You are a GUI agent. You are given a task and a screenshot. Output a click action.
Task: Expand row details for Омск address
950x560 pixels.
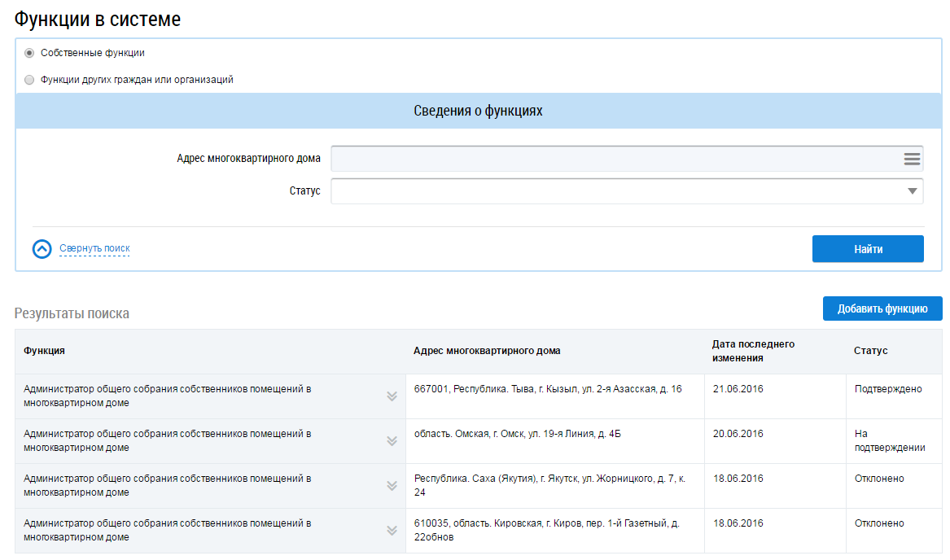click(x=392, y=441)
